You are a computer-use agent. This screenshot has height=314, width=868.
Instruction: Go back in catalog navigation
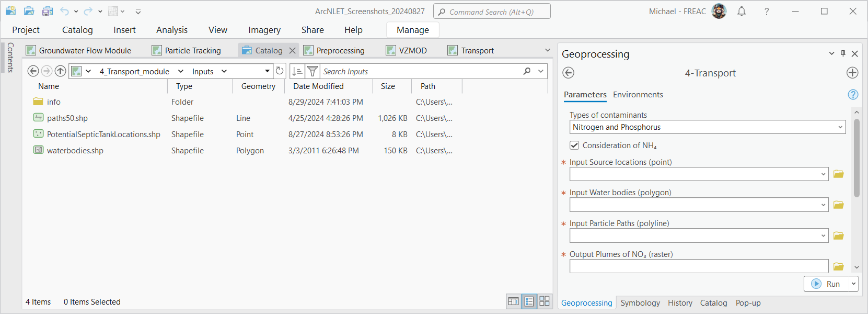(33, 71)
